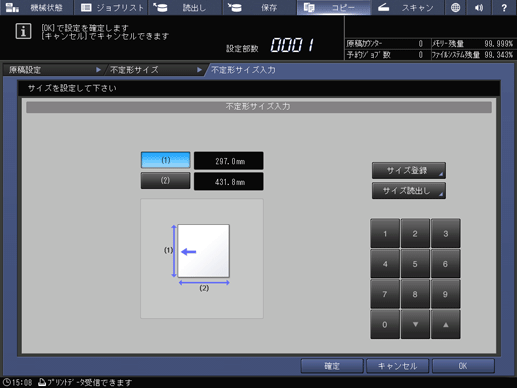Viewport: 517px width, 388px height.
Task: Open the Size Register (サイズ登録) button
Action: point(409,171)
